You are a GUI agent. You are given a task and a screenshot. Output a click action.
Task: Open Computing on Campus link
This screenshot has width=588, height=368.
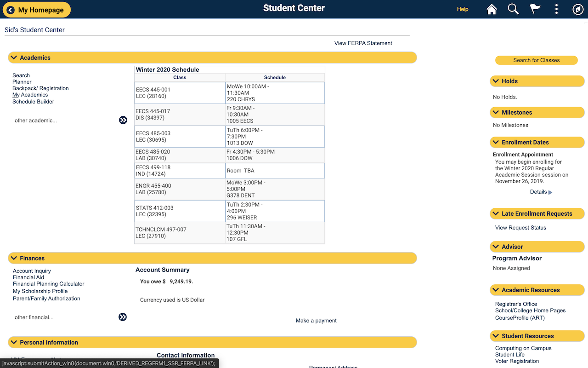point(523,348)
